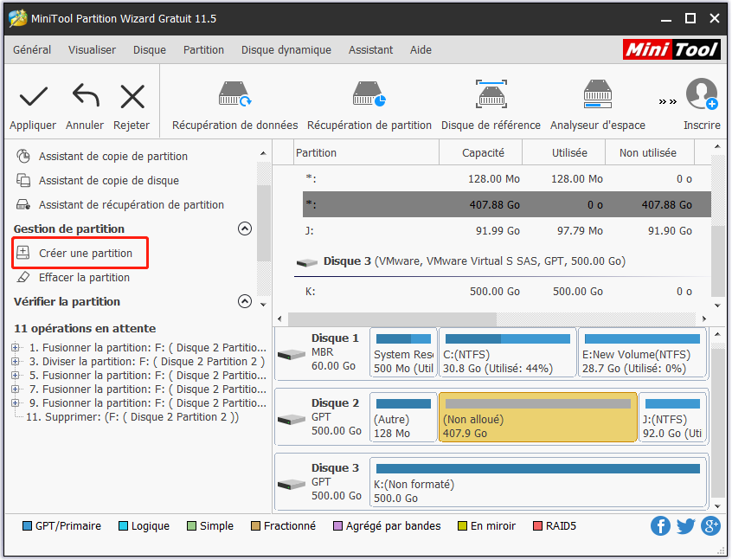This screenshot has width=732, height=560.
Task: Select the J: partition row
Action: pyautogui.click(x=506, y=231)
